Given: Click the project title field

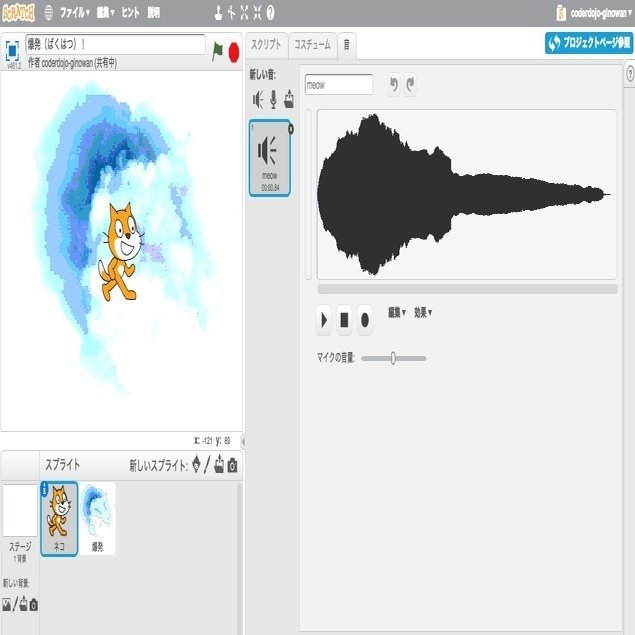Looking at the screenshot, I should coord(115,44).
